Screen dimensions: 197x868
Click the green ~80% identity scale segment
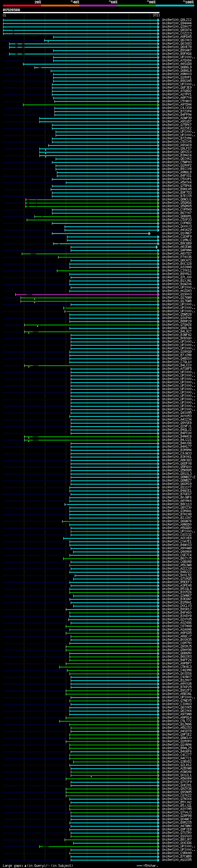tap(137, 6)
